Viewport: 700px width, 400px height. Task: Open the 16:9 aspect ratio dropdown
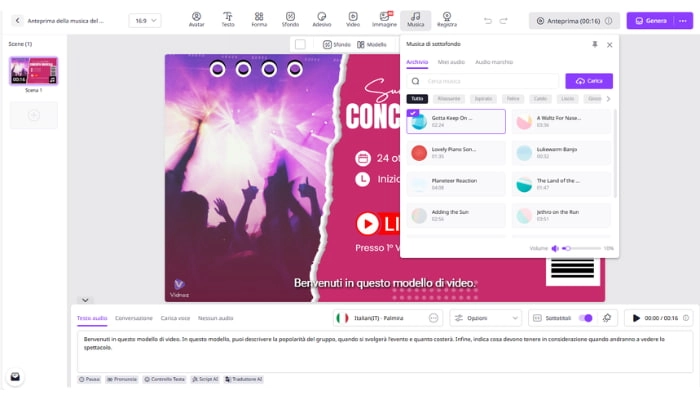tap(146, 20)
